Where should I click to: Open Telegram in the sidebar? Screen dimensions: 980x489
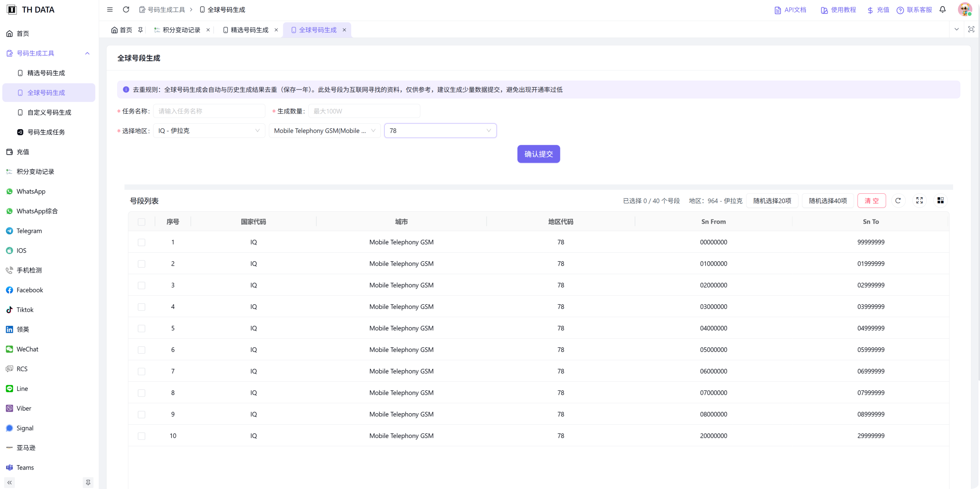point(29,231)
